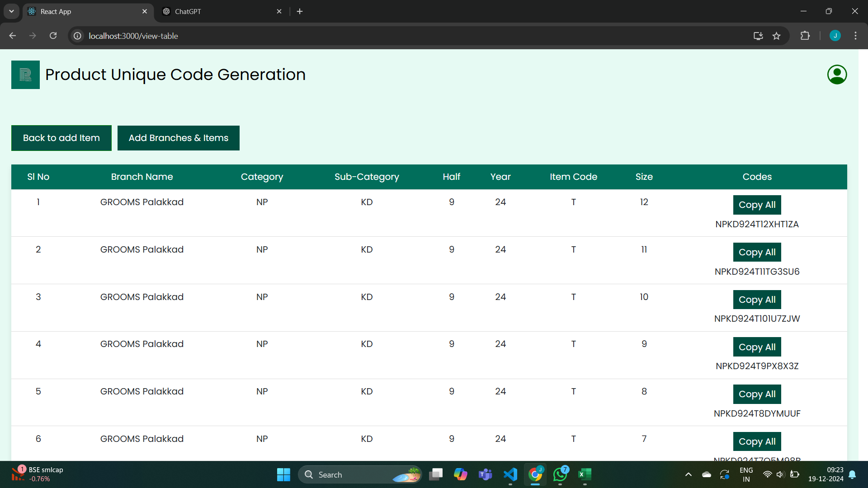Open Excel from taskbar
The height and width of the screenshot is (488, 868).
click(x=585, y=474)
